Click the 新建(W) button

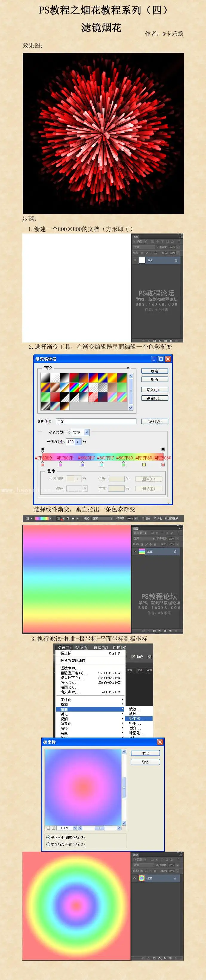[x=154, y=421]
